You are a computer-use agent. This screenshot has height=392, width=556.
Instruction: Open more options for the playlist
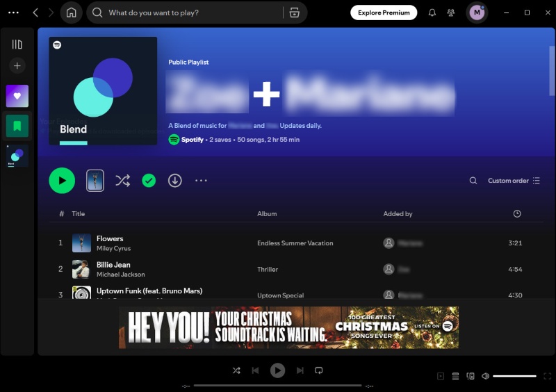coord(201,181)
